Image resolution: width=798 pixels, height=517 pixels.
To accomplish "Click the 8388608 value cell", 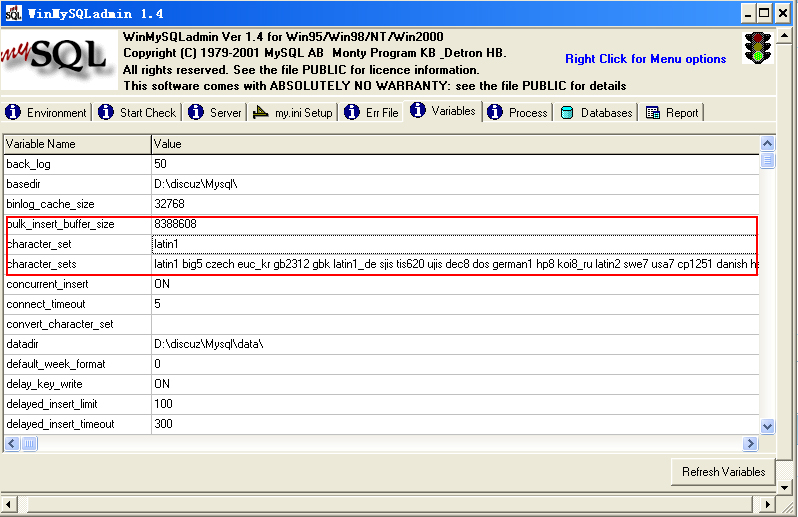I will coord(455,224).
